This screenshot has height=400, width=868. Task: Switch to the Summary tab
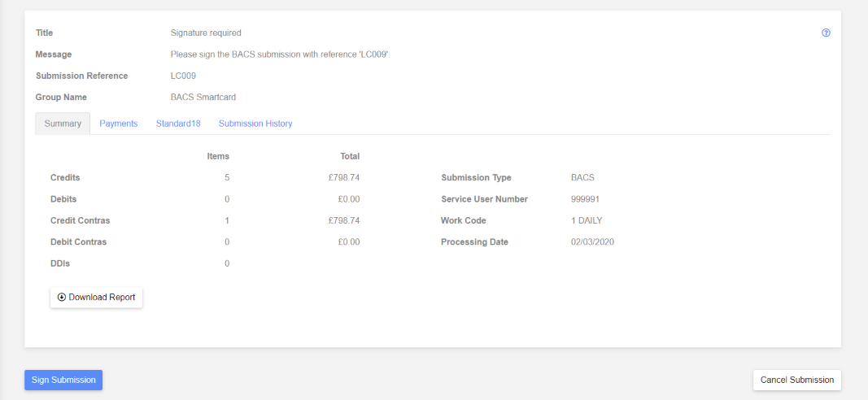click(63, 124)
